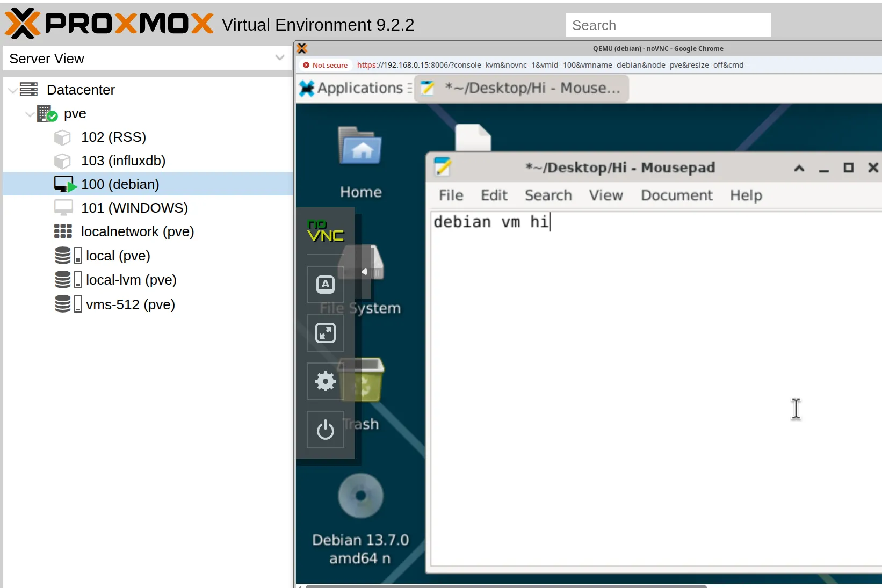This screenshot has height=588, width=882.
Task: Collapse the pve node expander
Action: tap(30, 114)
